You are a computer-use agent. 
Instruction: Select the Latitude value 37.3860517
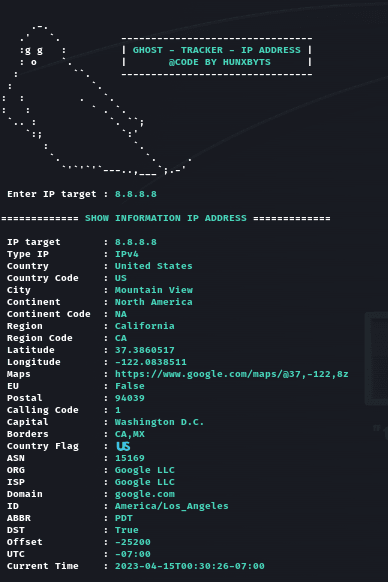pyautogui.click(x=144, y=350)
